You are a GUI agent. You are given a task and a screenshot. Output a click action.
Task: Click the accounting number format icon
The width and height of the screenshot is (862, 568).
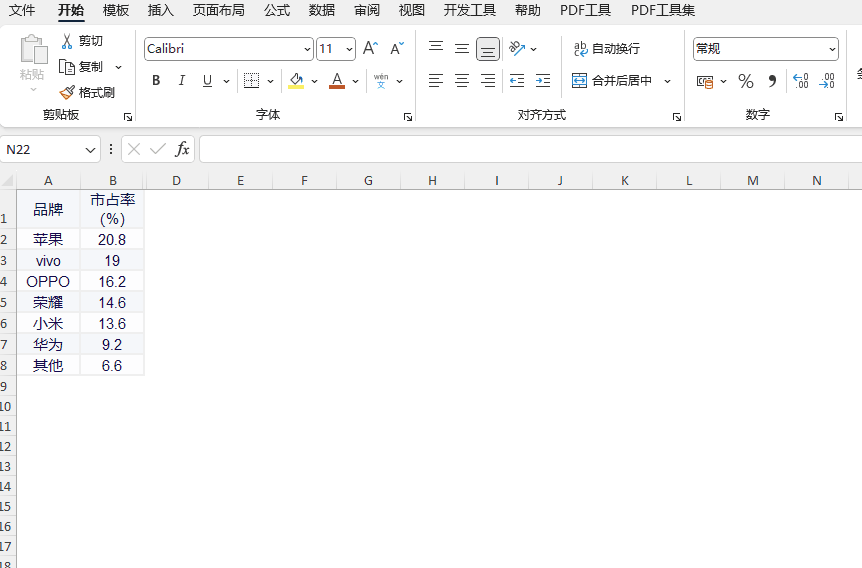pyautogui.click(x=705, y=81)
